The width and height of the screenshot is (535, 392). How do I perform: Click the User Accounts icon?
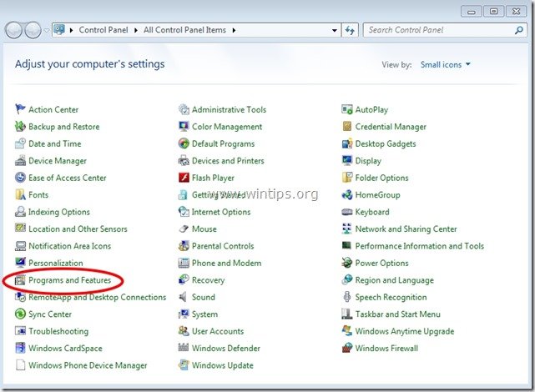(x=184, y=331)
